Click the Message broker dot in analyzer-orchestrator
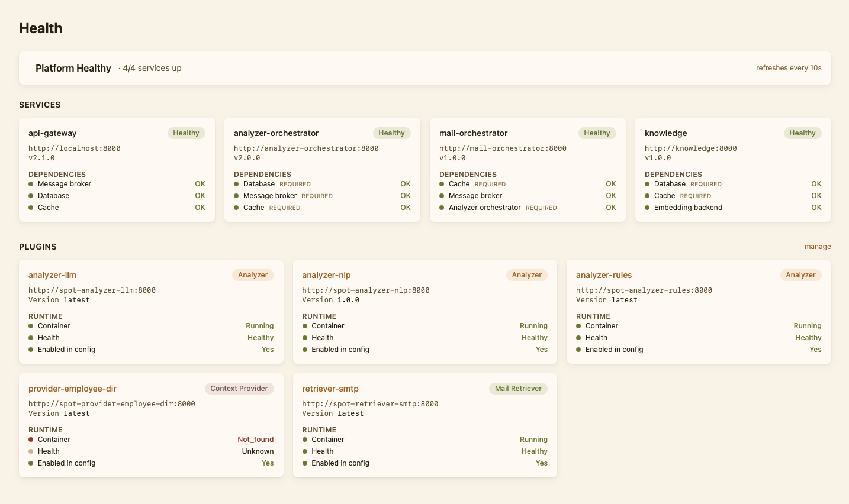 236,196
